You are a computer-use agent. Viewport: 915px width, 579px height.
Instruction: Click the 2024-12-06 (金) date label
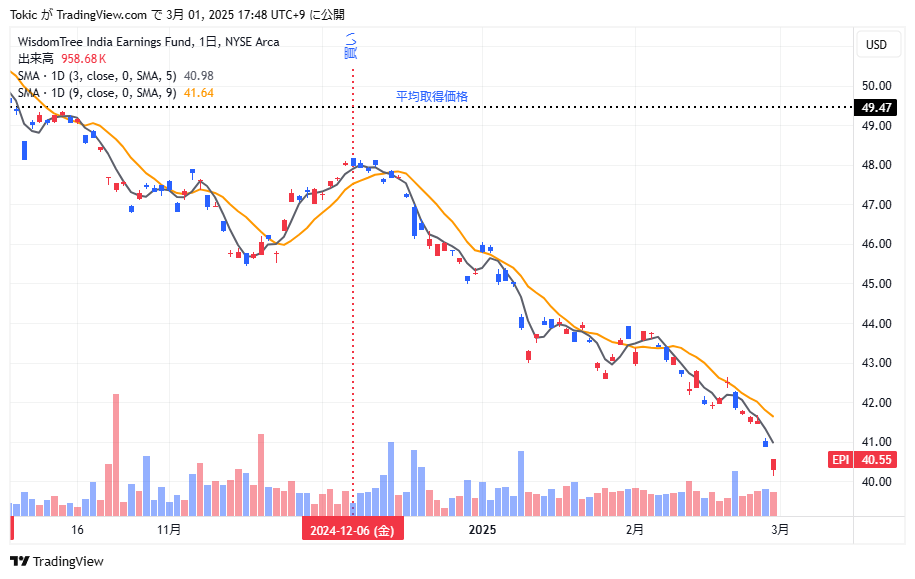[352, 530]
